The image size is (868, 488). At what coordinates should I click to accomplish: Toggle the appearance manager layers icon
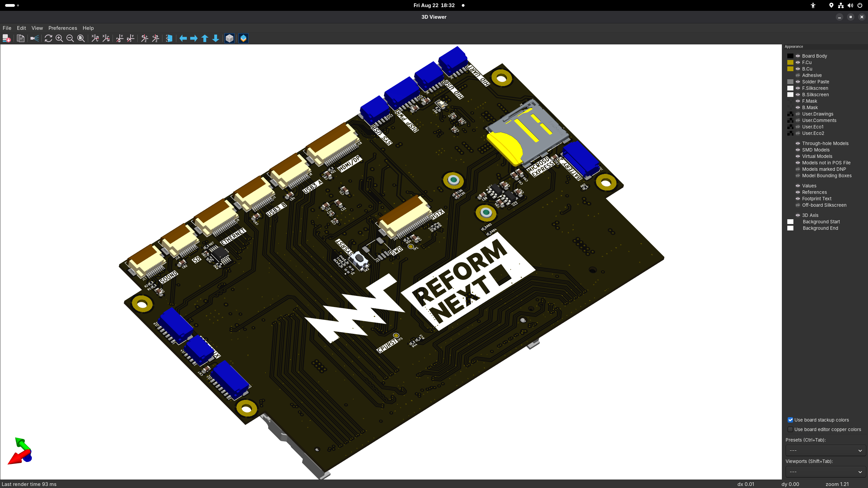(x=243, y=38)
